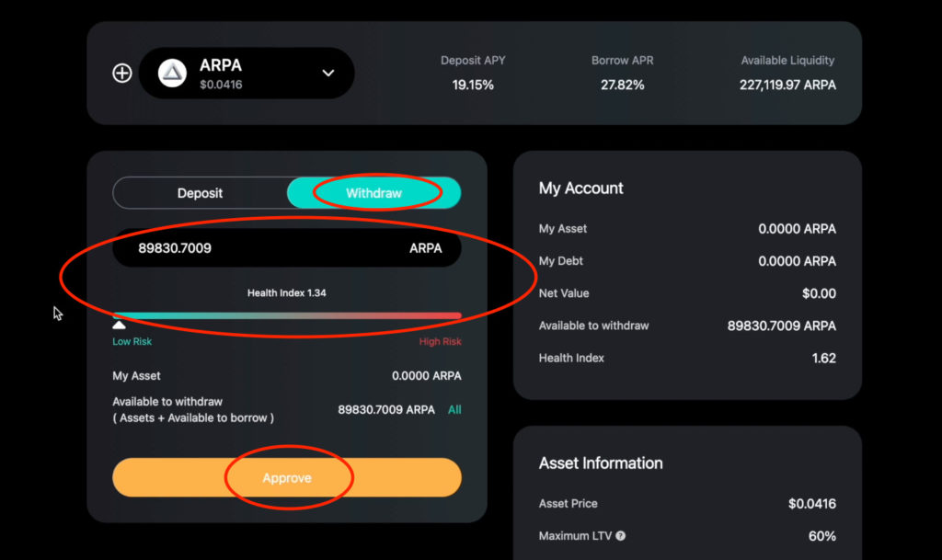Screen dimensions: 942x560
Task: Expand the ARPA asset dropdown chevron
Action: pyautogui.click(x=328, y=74)
